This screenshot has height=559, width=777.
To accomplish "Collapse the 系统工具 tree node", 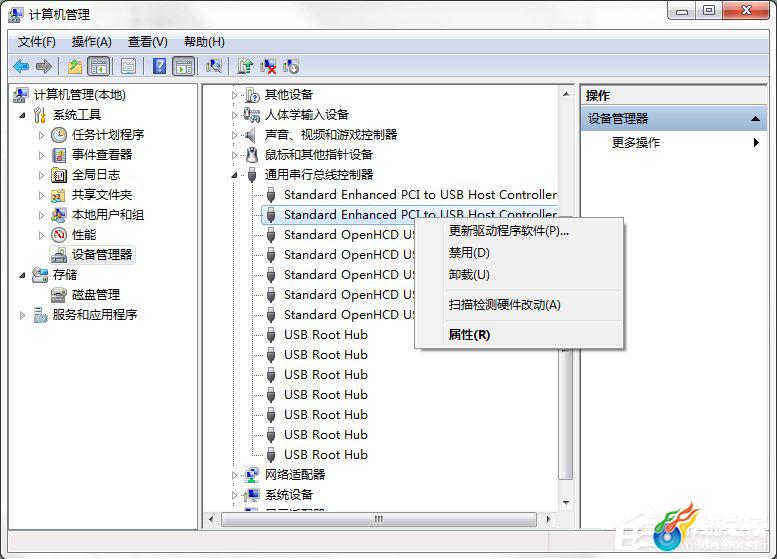I will click(x=22, y=115).
